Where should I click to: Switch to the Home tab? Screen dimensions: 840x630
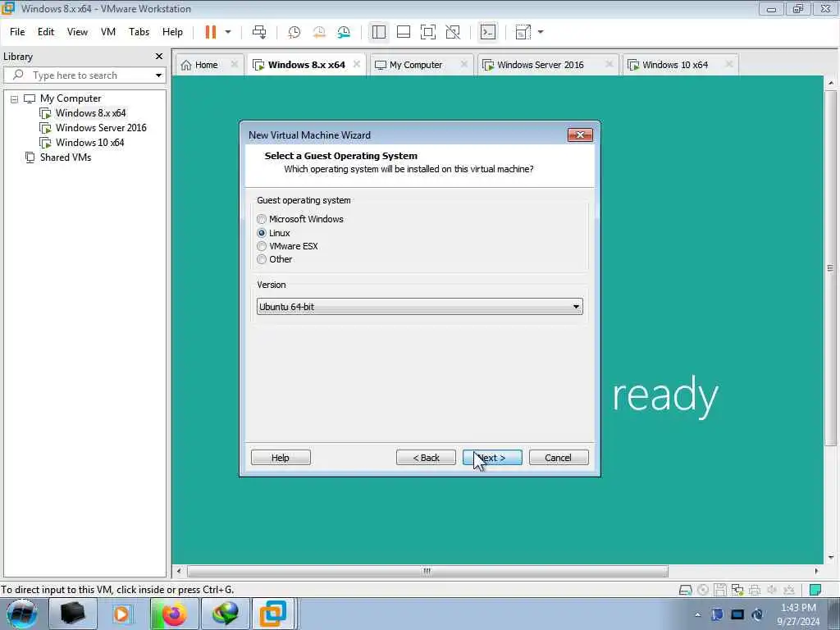(206, 65)
